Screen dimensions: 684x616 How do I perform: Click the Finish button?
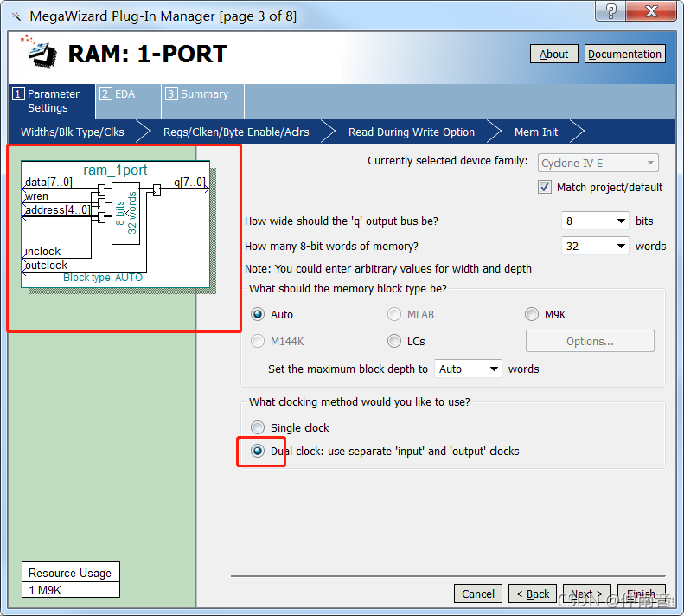pos(642,594)
